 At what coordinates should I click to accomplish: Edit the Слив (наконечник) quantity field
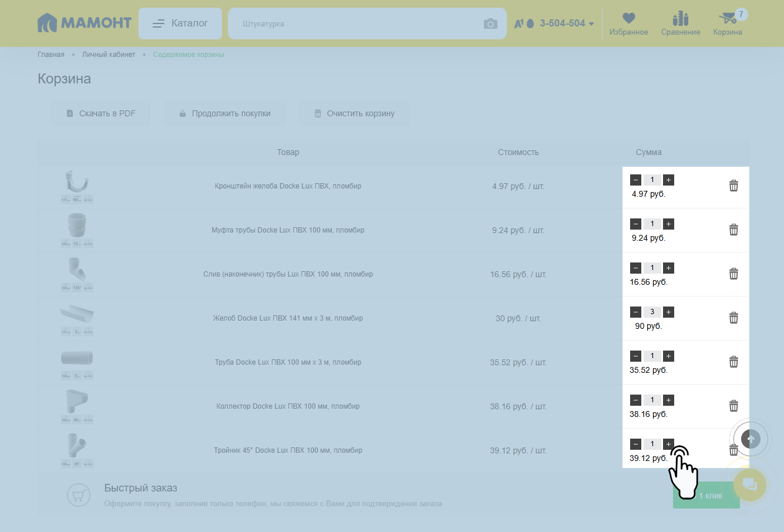pos(652,268)
